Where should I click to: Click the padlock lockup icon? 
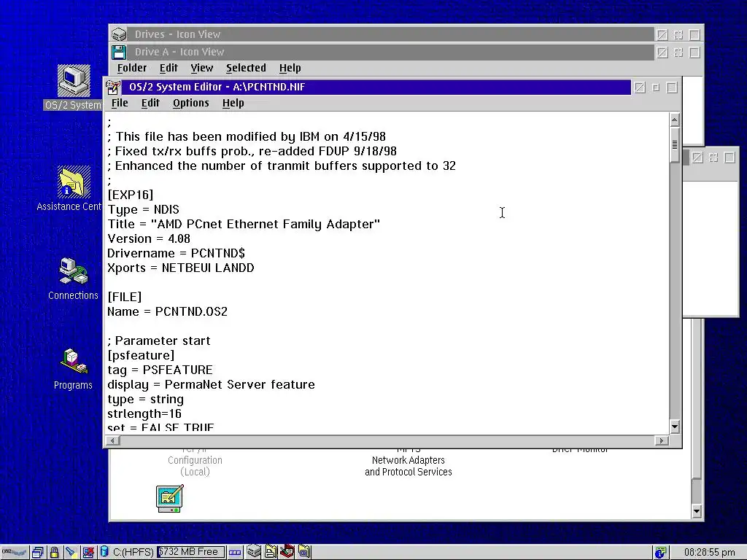pos(54,553)
